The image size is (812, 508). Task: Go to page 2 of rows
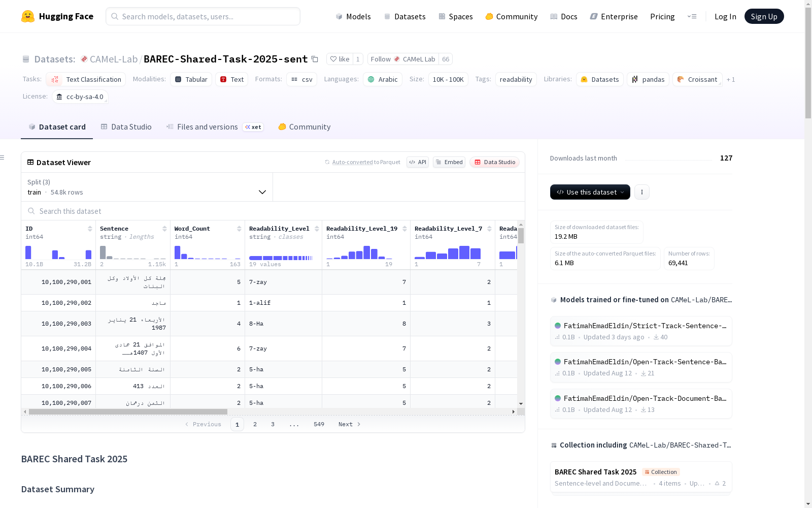click(255, 424)
